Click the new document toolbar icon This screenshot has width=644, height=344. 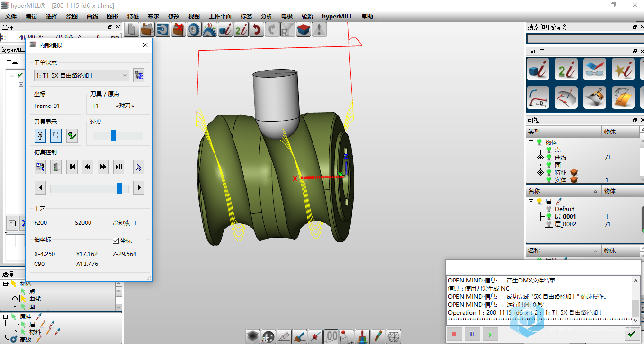tap(132, 29)
